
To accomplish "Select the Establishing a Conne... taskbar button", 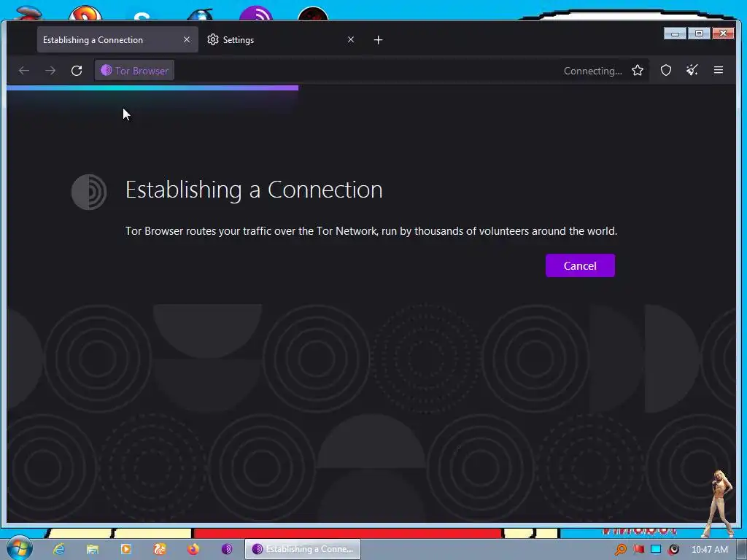I will [303, 549].
